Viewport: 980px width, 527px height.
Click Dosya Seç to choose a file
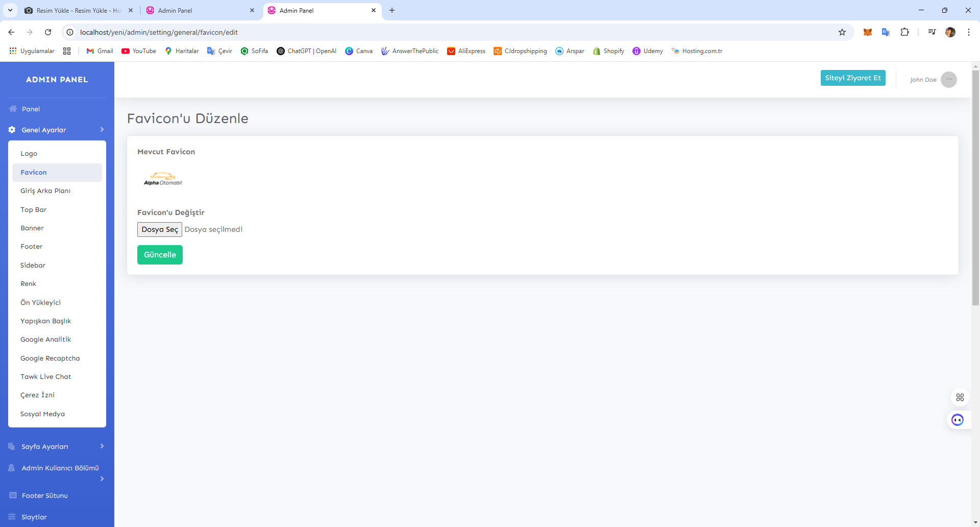[159, 229]
